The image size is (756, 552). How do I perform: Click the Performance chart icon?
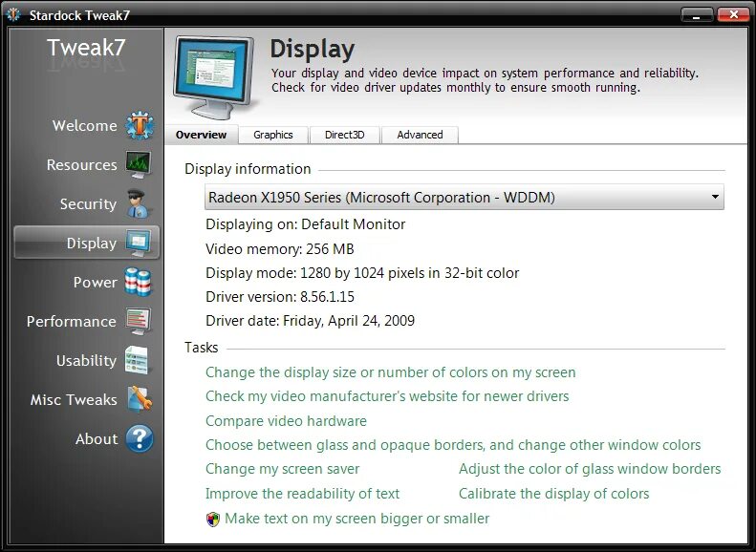click(139, 321)
